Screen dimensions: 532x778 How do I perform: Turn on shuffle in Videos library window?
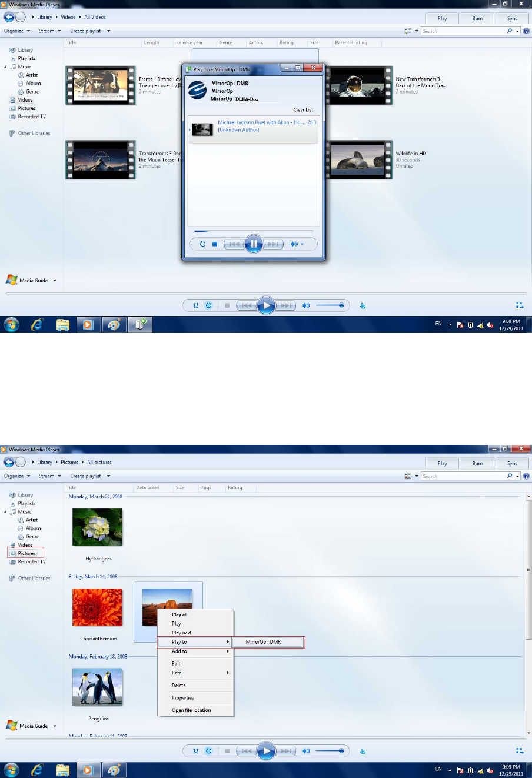(x=196, y=305)
